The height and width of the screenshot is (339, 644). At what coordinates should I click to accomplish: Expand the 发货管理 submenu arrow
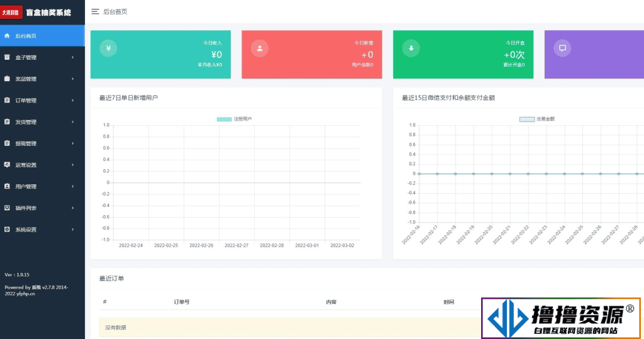(73, 121)
